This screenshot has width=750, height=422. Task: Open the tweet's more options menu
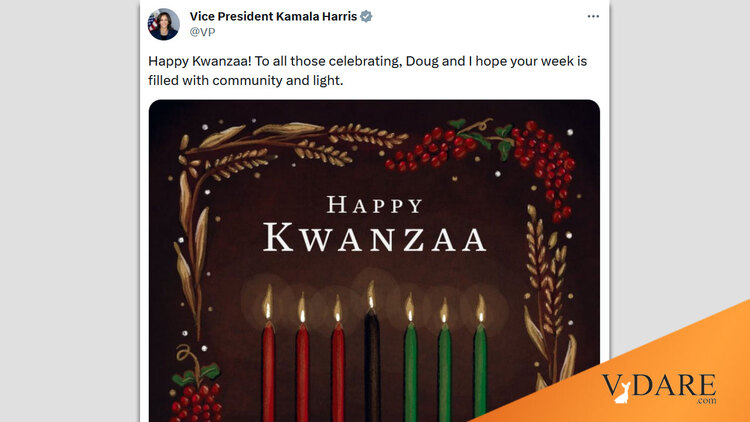click(x=593, y=16)
